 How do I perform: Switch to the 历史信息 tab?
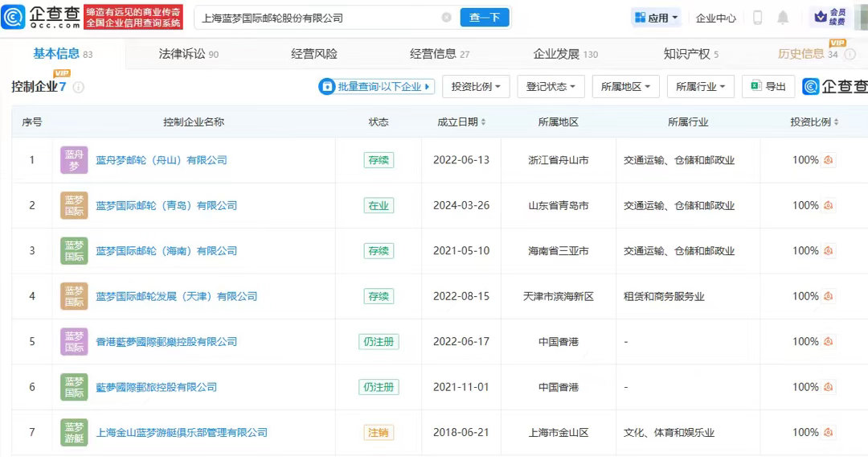808,54
